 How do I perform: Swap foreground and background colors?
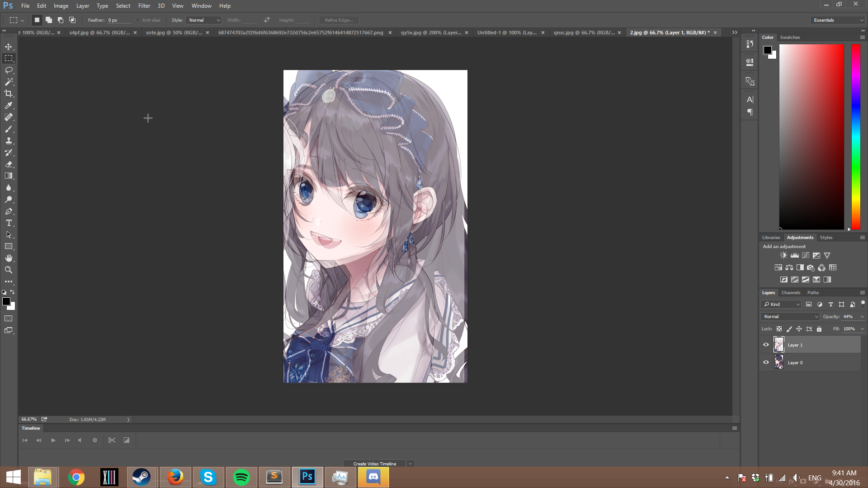12,292
